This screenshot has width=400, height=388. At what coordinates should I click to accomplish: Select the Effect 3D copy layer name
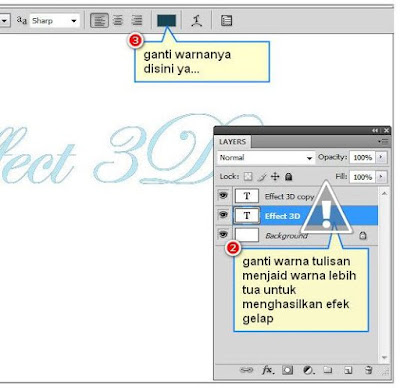[289, 197]
